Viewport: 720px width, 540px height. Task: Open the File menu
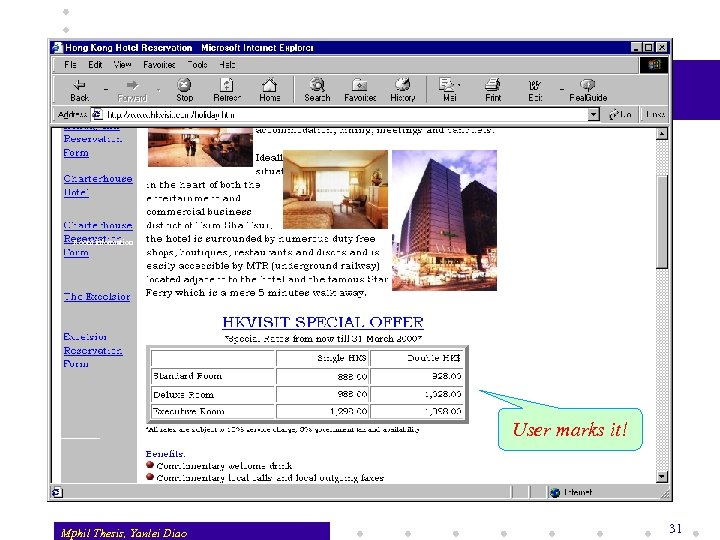[x=70, y=65]
